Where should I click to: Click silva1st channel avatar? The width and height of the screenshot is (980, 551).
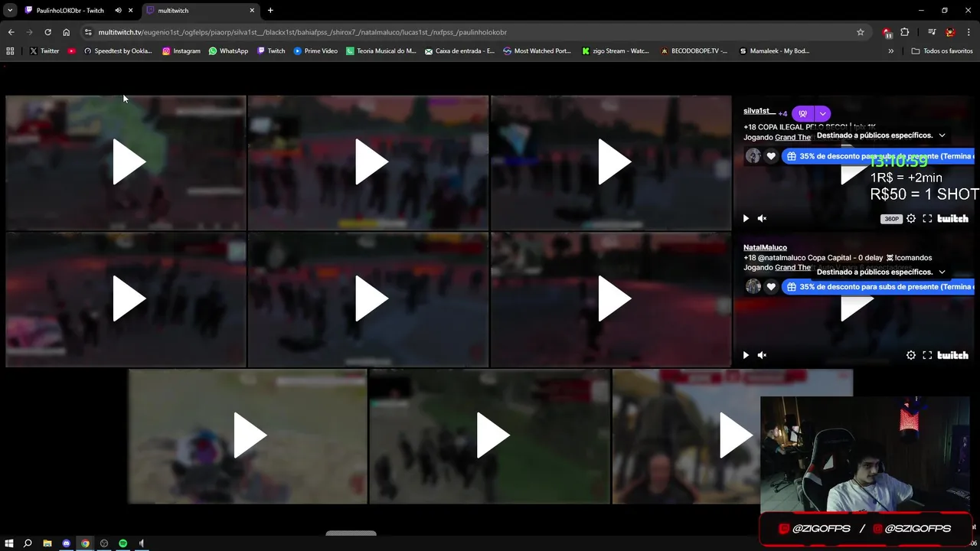click(753, 156)
